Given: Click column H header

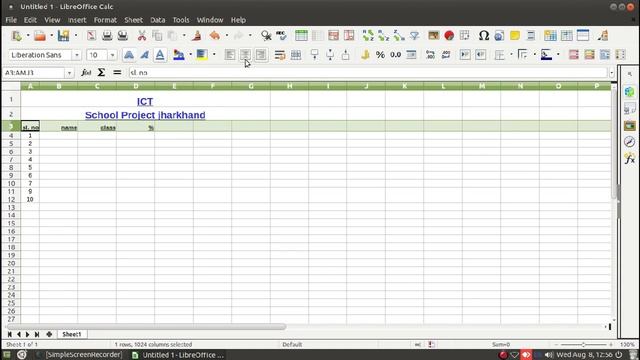Looking at the screenshot, I should (289, 86).
